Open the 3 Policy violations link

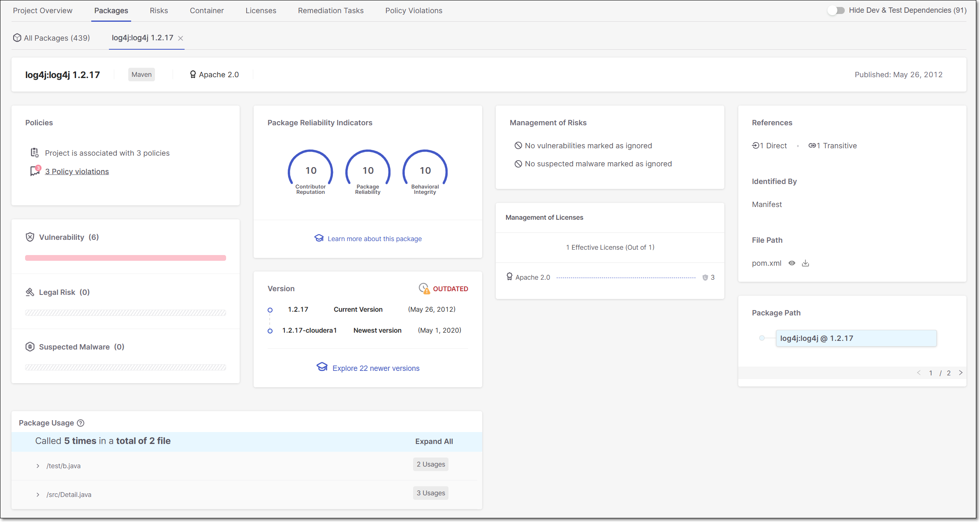point(77,172)
